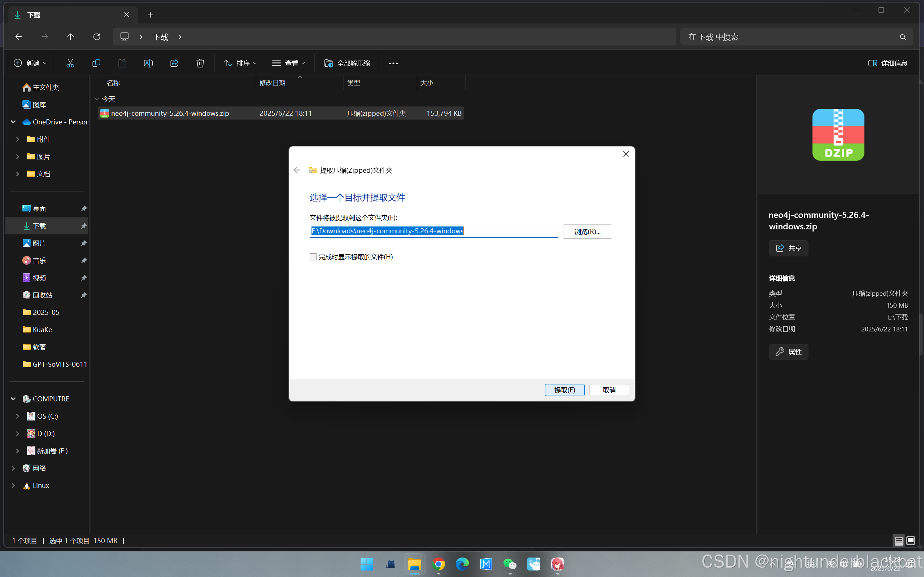Open the three-dots more options menu
The width and height of the screenshot is (924, 577).
[x=393, y=63]
